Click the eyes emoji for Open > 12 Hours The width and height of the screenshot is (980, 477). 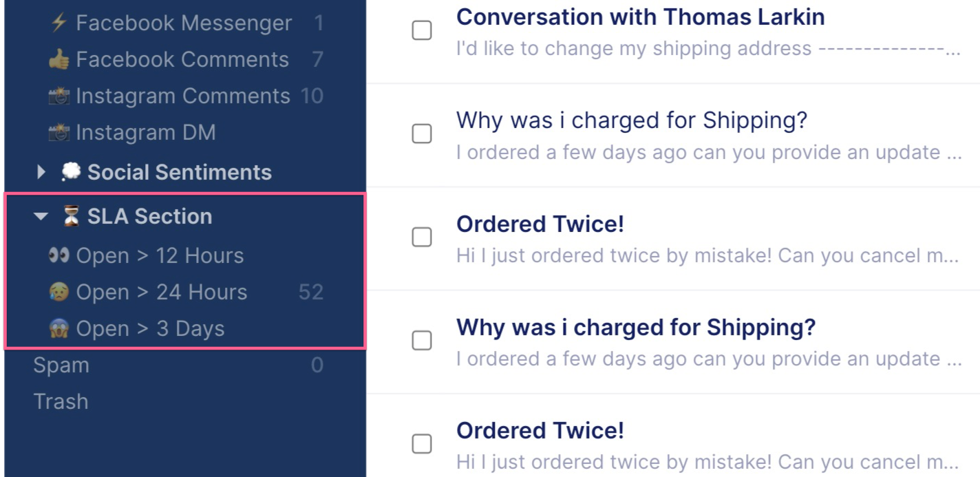[x=59, y=255]
